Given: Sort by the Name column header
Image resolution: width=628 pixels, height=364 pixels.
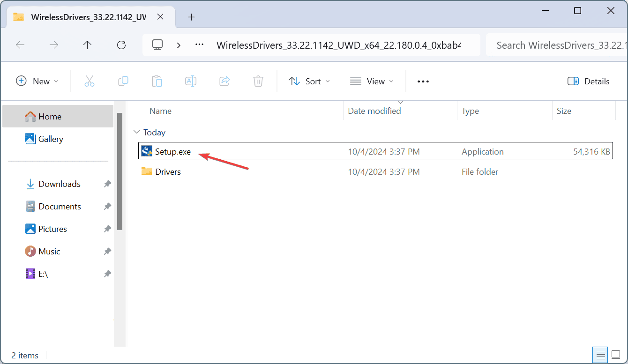Looking at the screenshot, I should click(160, 111).
